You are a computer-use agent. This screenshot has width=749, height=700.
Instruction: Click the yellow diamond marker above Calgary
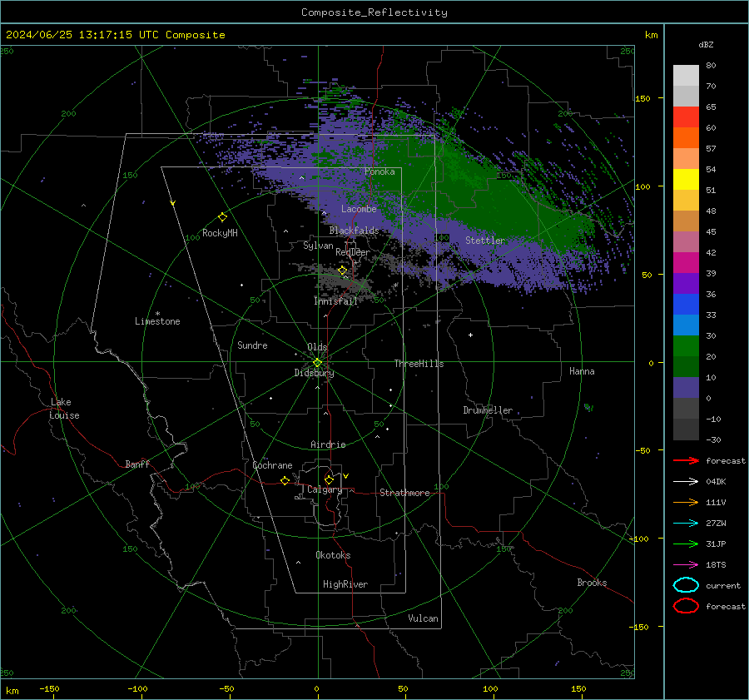click(329, 479)
